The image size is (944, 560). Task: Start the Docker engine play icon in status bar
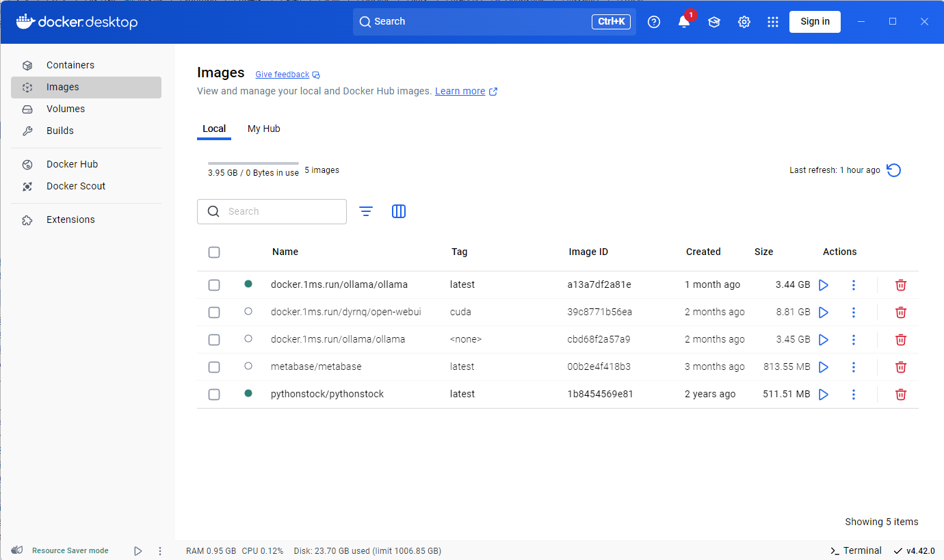click(138, 550)
